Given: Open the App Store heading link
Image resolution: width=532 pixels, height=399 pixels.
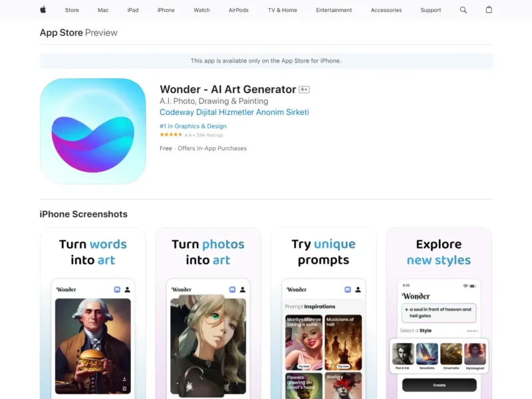Looking at the screenshot, I should 61,33.
